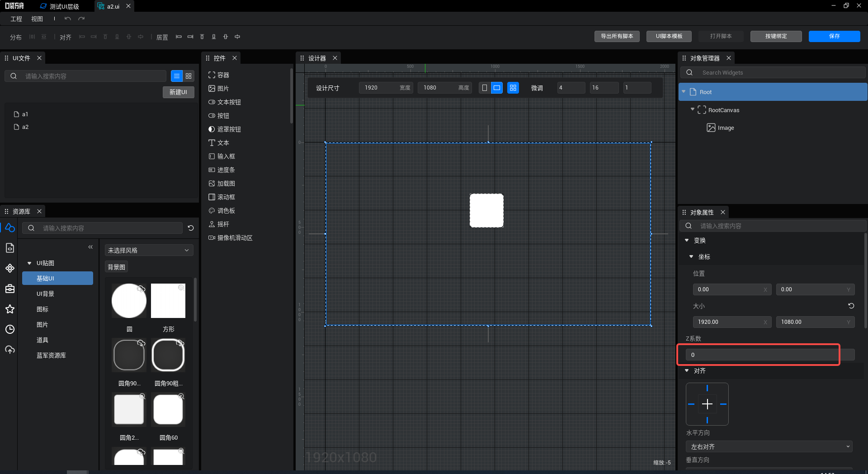Open the 左右对齐 horizontal alignment dropdown
The width and height of the screenshot is (868, 474).
coord(769,446)
